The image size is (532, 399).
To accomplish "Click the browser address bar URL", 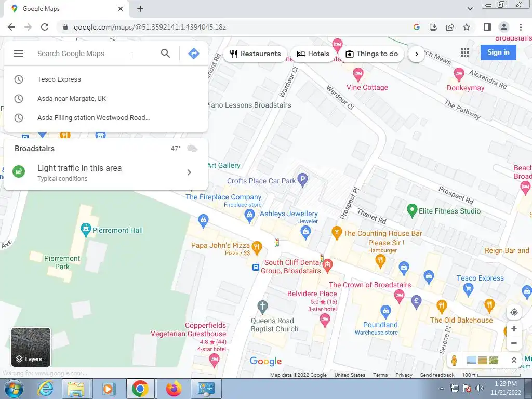I will pos(150,27).
